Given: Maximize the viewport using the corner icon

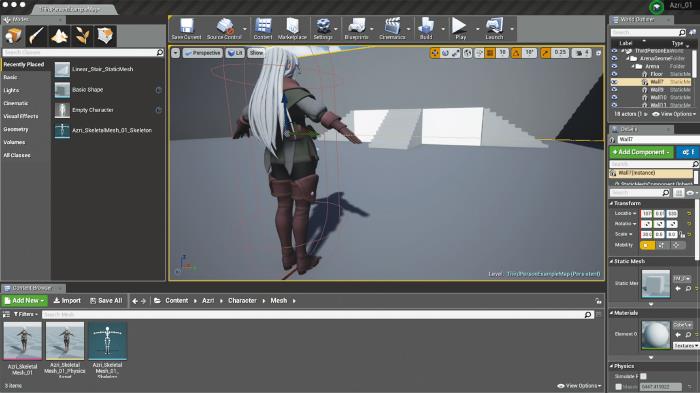Looking at the screenshot, I should click(598, 53).
